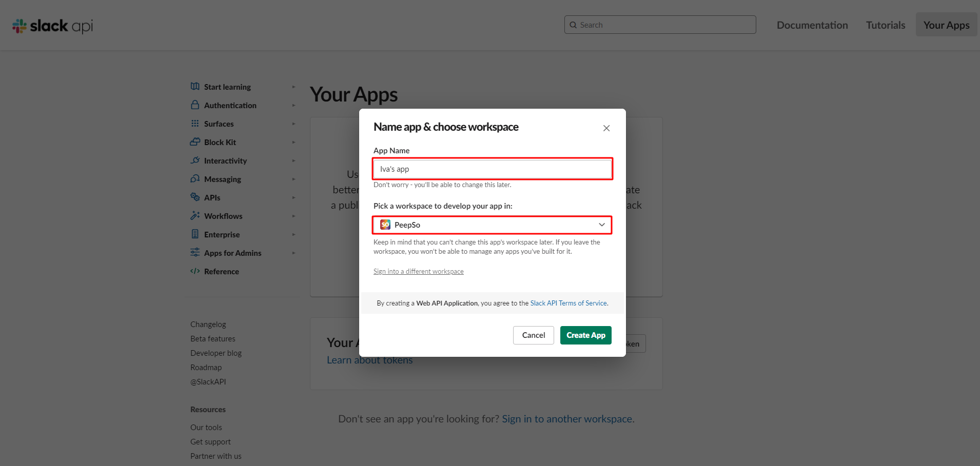Open the Tutorials menu
This screenshot has width=980, height=466.
pyautogui.click(x=886, y=25)
